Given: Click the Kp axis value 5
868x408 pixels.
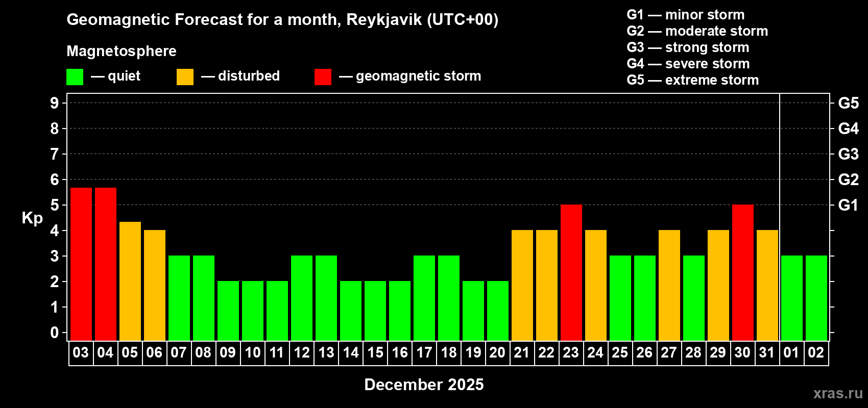Looking at the screenshot, I should 55,205.
